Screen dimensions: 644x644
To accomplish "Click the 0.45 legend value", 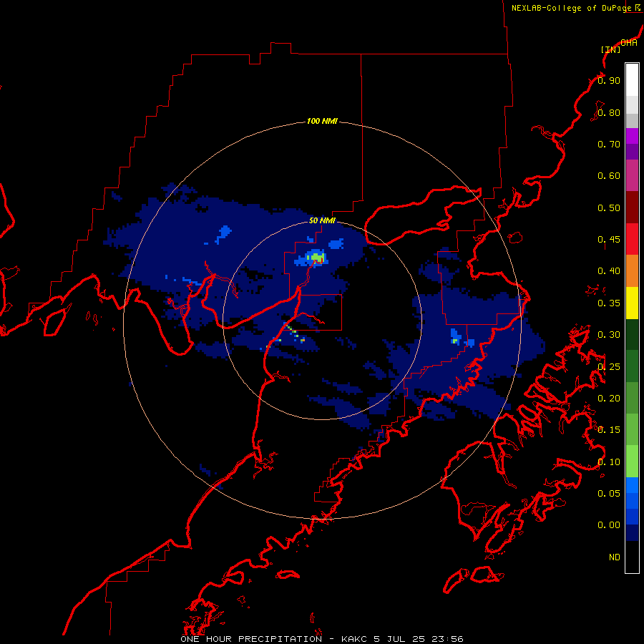I will 609,240.
